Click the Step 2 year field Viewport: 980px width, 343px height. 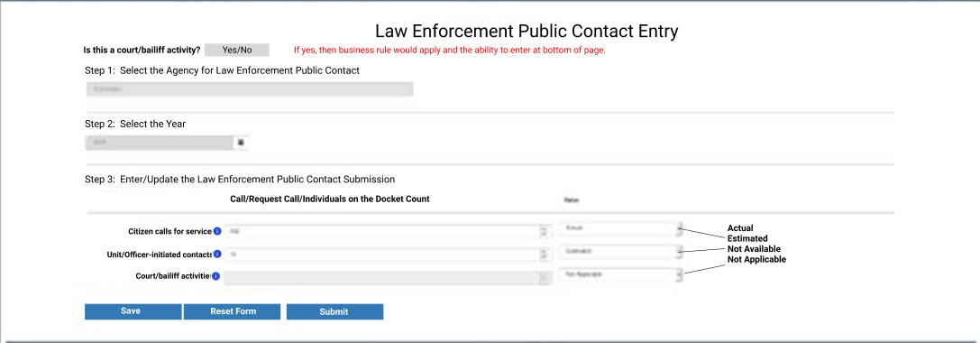click(160, 143)
